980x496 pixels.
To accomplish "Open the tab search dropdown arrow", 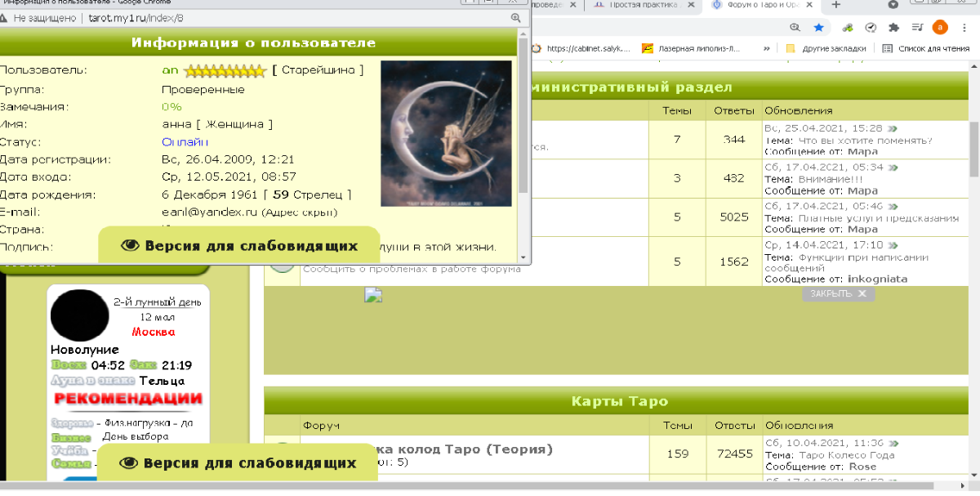I will click(x=892, y=5).
